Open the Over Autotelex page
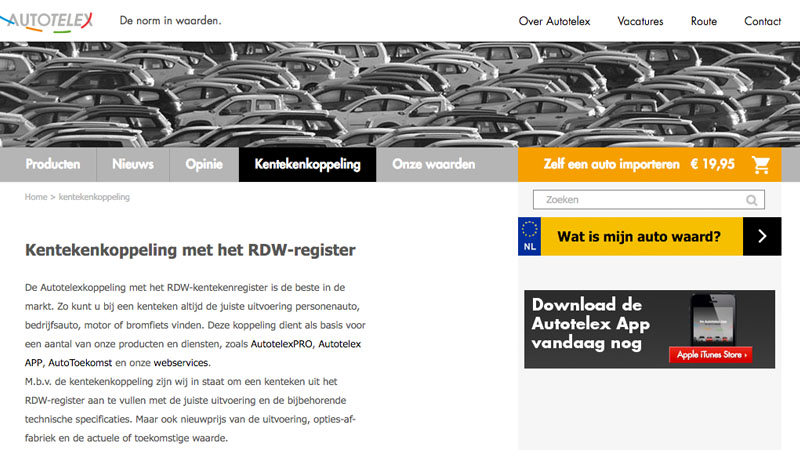 [x=554, y=21]
